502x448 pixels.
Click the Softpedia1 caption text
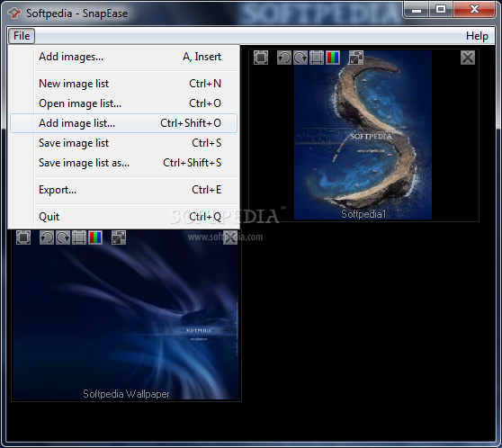pyautogui.click(x=363, y=213)
